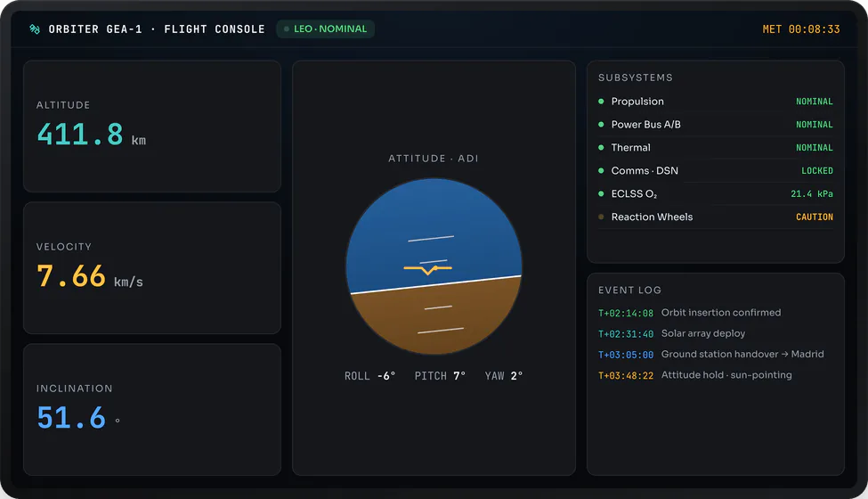Click the ROLL -6° readout

(x=369, y=376)
